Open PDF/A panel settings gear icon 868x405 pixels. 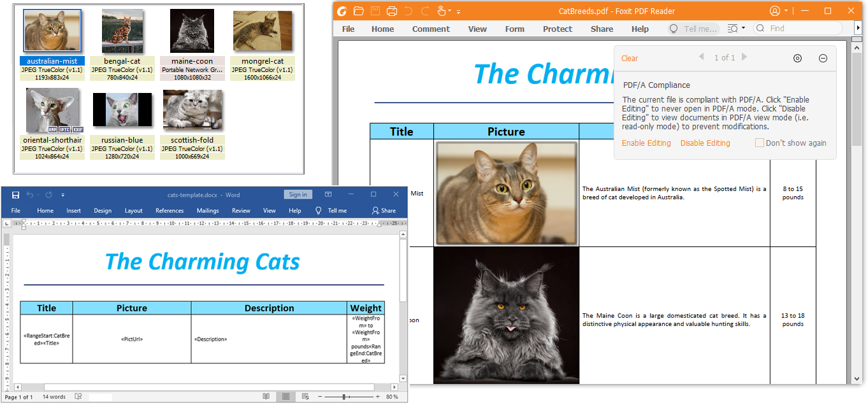[x=797, y=58]
